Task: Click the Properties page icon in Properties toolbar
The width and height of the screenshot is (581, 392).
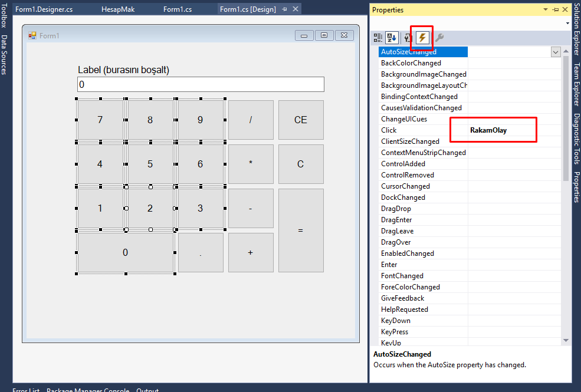Action: pyautogui.click(x=407, y=38)
